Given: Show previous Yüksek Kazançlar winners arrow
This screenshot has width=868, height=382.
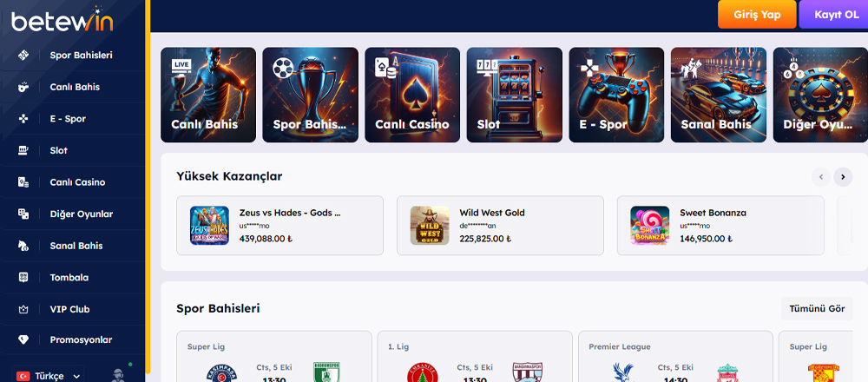Looking at the screenshot, I should coord(821,177).
